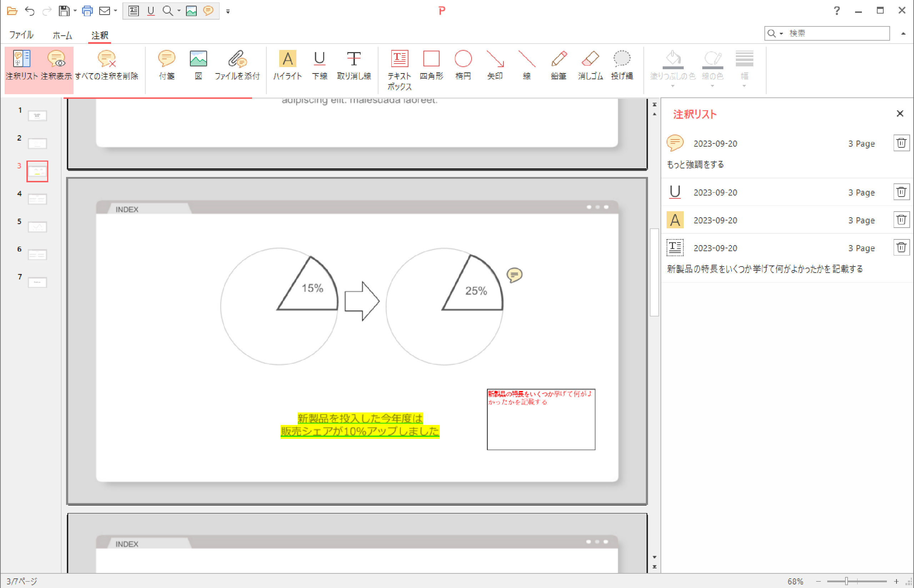Switch to the ホーム ribbon tab
This screenshot has height=588, width=914.
pos(61,35)
